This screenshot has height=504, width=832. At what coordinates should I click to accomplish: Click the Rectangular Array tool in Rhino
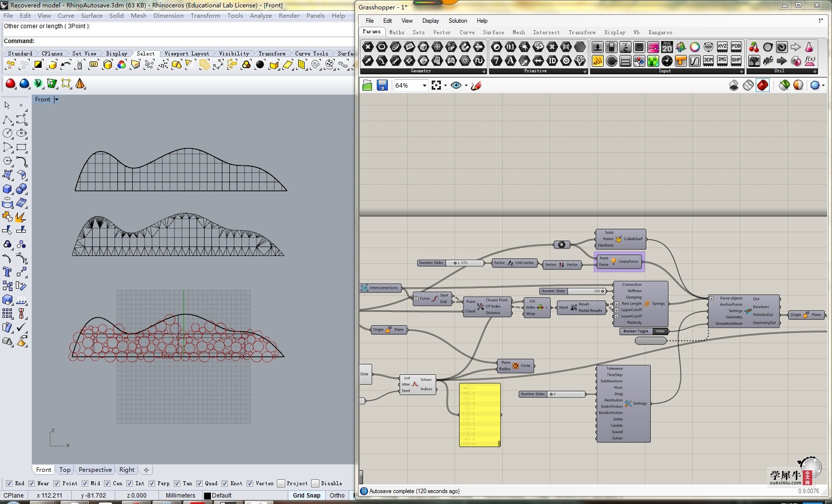click(7, 313)
